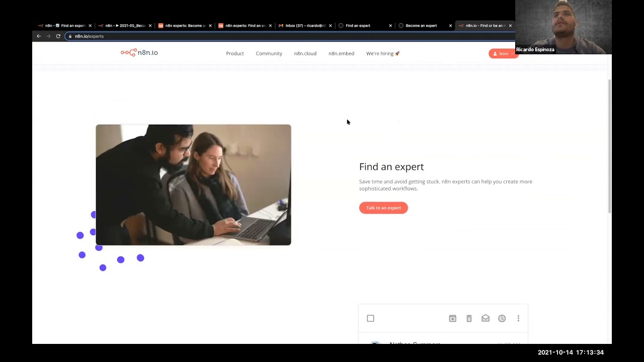Click the archive icon in the email toolbar
This screenshot has height=362, width=644.
[452, 318]
